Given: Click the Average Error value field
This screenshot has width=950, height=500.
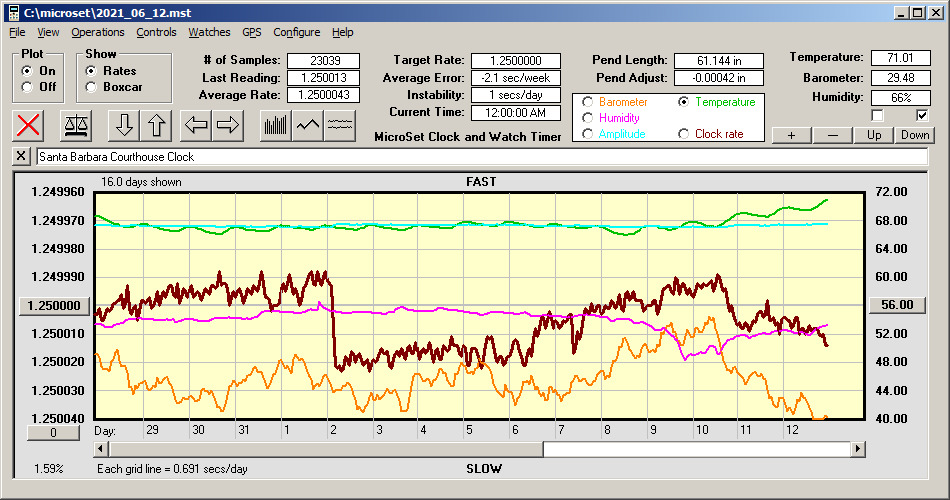Looking at the screenshot, I should tap(516, 78).
